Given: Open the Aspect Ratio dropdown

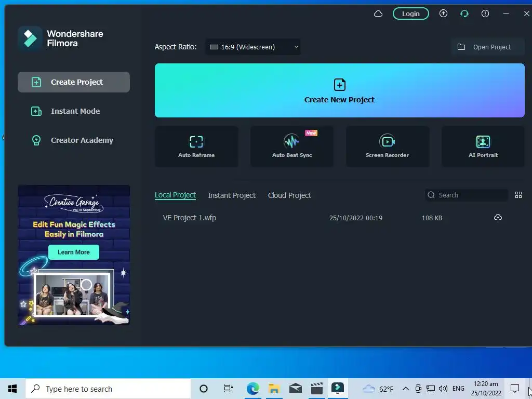Looking at the screenshot, I should tap(253, 47).
